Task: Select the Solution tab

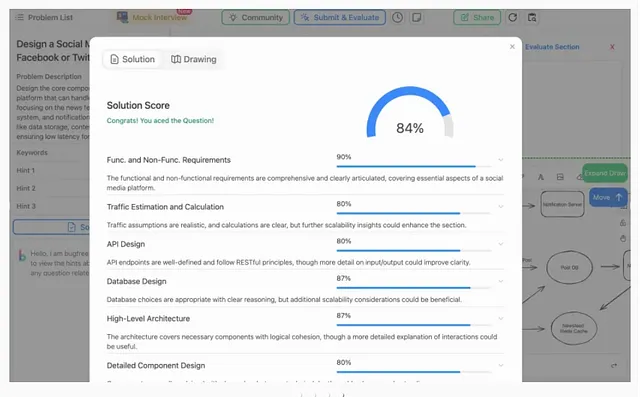Action: tap(132, 59)
